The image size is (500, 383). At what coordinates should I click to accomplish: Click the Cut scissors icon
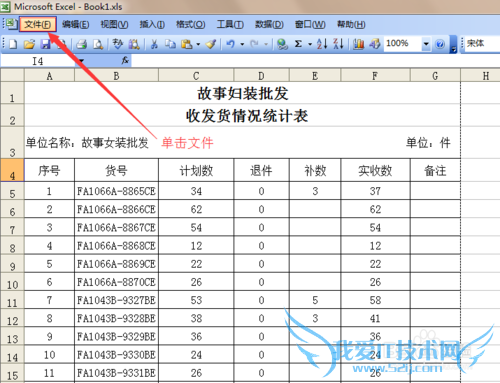pos(154,44)
